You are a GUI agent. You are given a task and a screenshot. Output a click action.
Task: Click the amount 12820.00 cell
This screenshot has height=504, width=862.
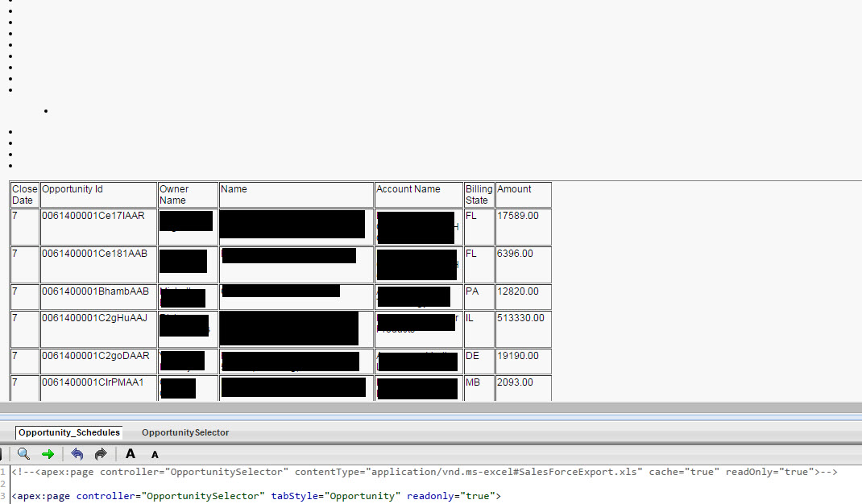[x=524, y=297]
